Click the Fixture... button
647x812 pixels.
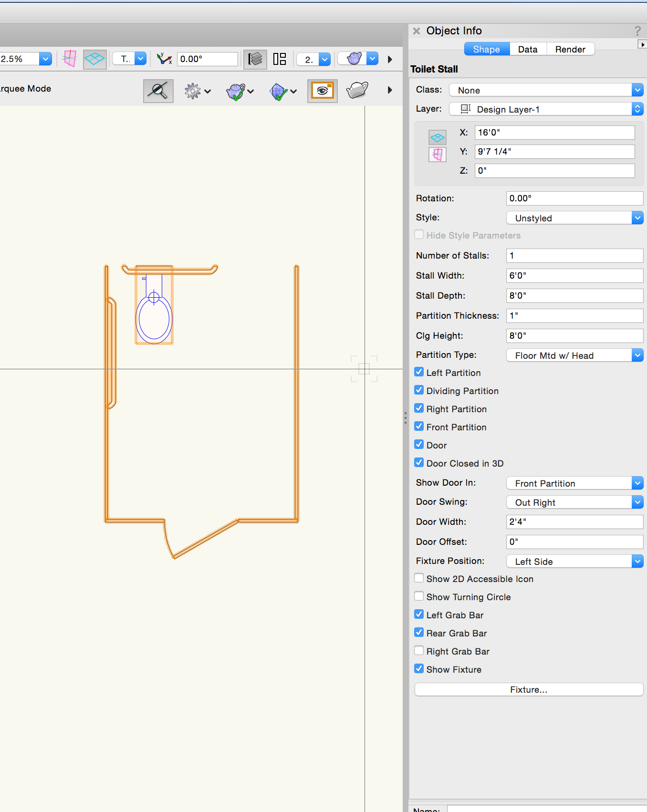point(529,689)
